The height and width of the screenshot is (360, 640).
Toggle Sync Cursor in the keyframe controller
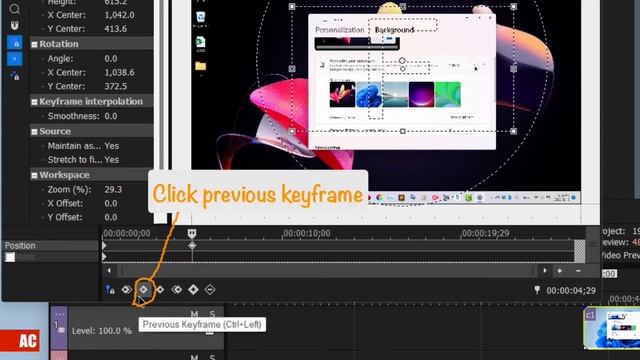pos(110,289)
